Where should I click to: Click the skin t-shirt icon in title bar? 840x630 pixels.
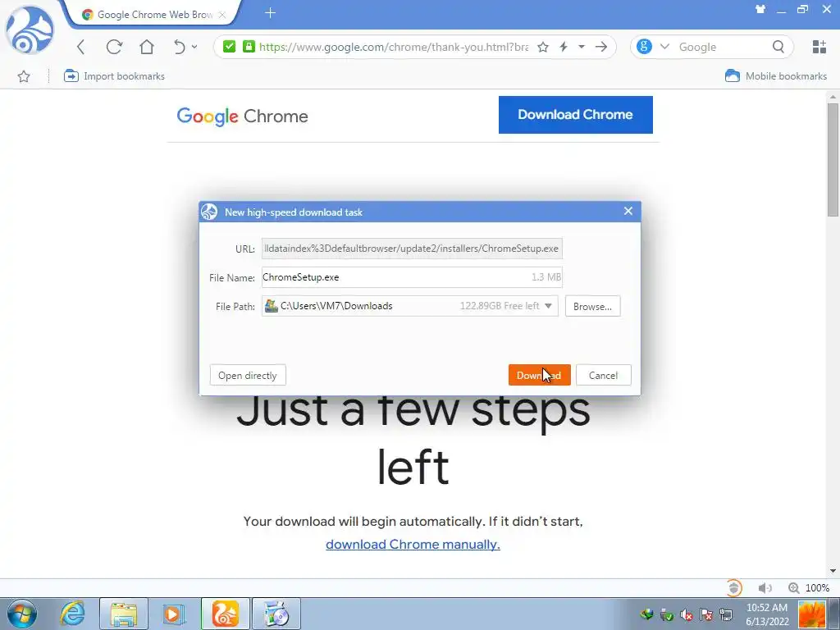(760, 9)
